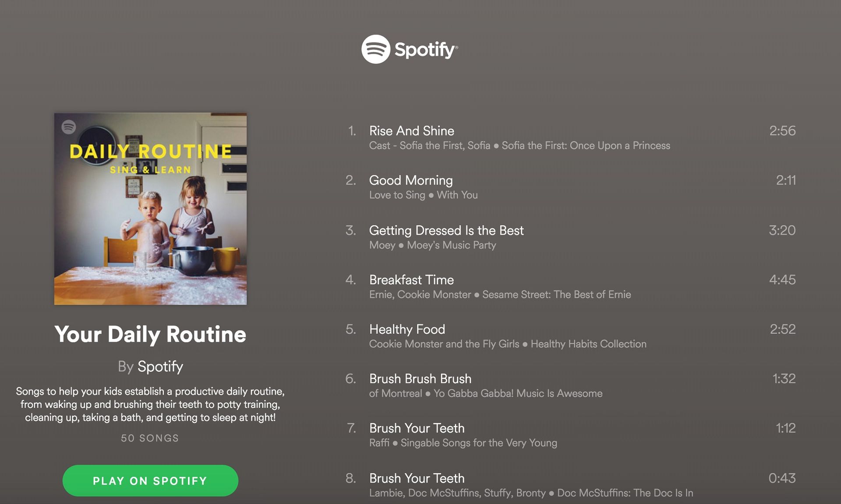Screen dimensions: 841x504
Task: Click the 'Ernie, Cookie Monster' artist line
Action: click(x=420, y=295)
